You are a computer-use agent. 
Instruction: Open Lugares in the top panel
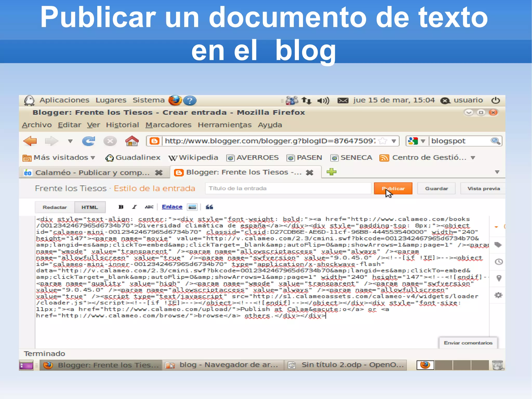tap(111, 100)
